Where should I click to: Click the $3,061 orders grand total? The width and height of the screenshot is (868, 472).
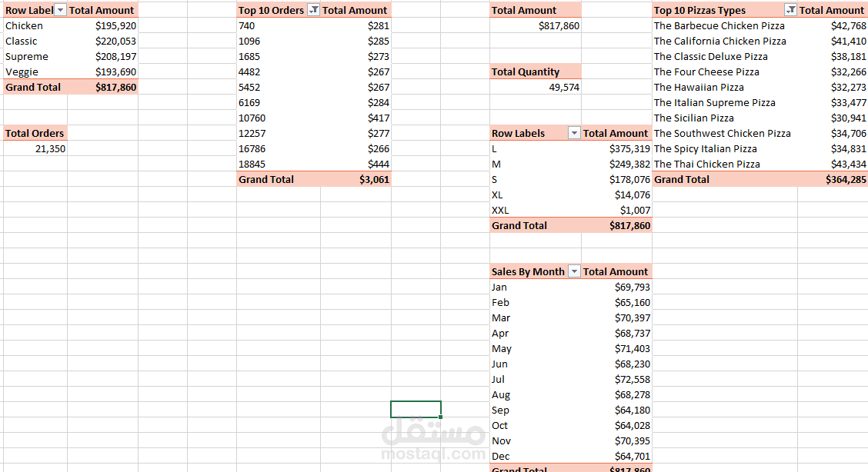356,180
